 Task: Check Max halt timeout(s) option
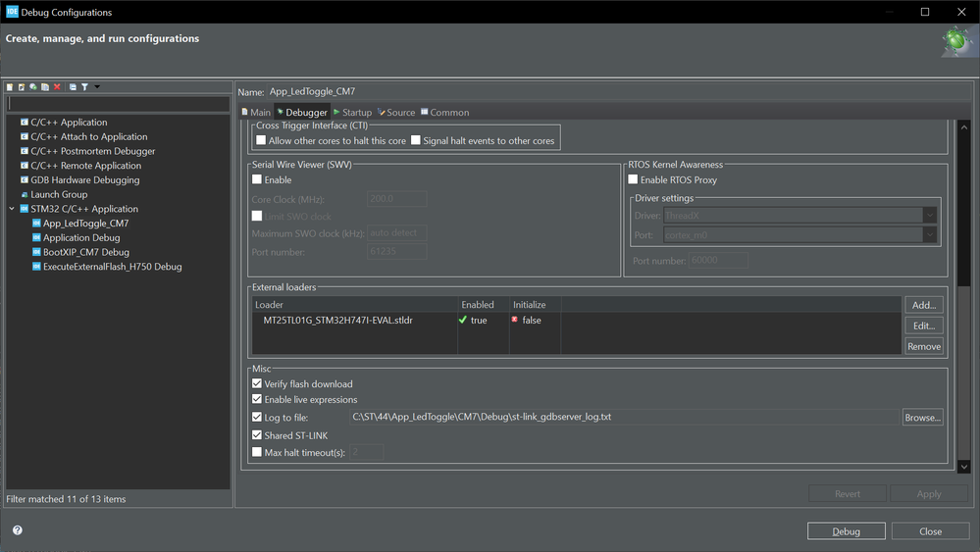(257, 452)
